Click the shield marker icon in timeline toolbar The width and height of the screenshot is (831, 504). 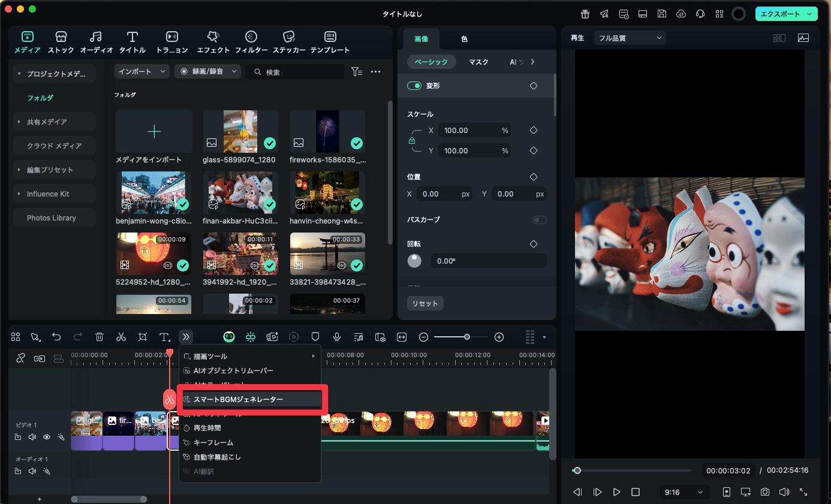click(x=315, y=337)
